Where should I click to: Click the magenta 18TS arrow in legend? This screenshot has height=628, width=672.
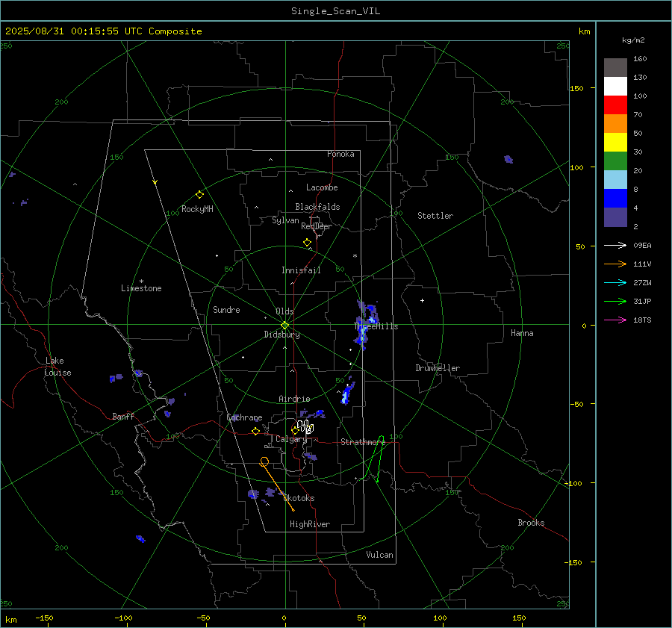pyautogui.click(x=615, y=320)
